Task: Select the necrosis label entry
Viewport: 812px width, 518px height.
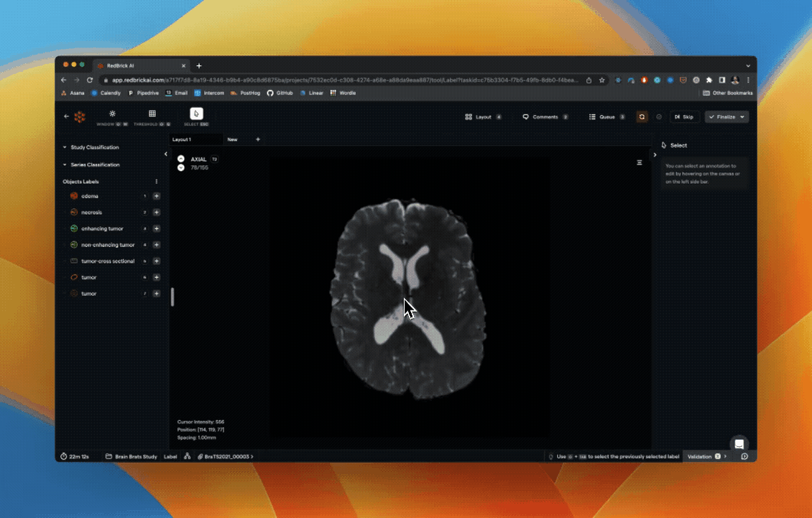Action: (91, 213)
